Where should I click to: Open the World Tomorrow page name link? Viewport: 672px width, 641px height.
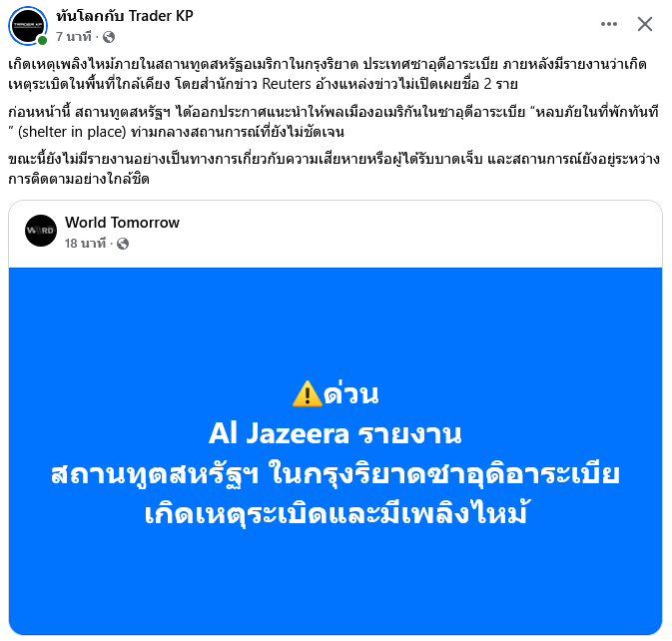click(122, 223)
